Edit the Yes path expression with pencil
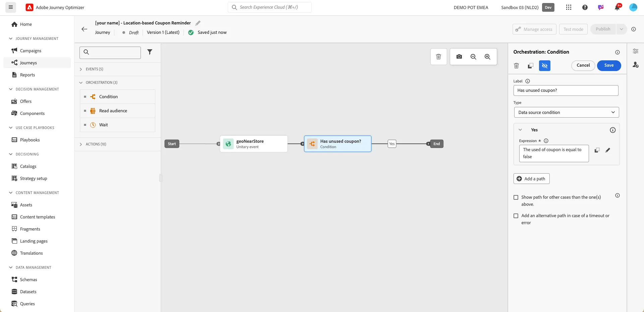Screen dimensions: 644x312 [608, 150]
